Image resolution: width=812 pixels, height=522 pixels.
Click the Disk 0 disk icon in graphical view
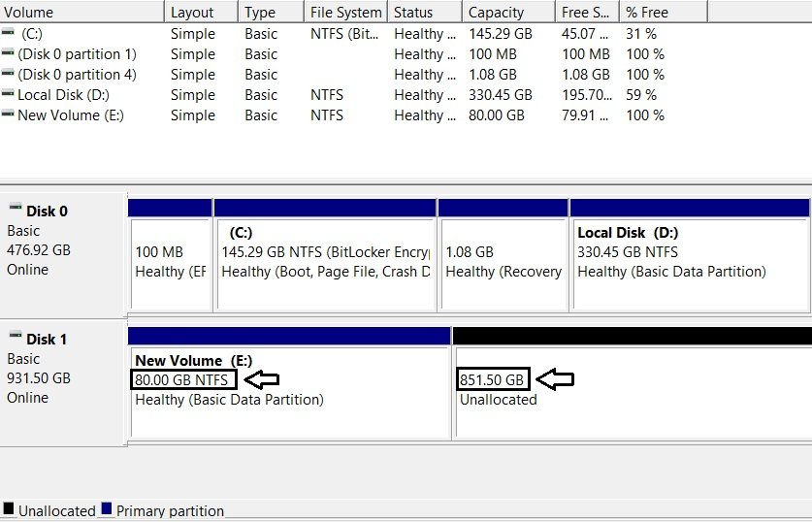point(16,208)
